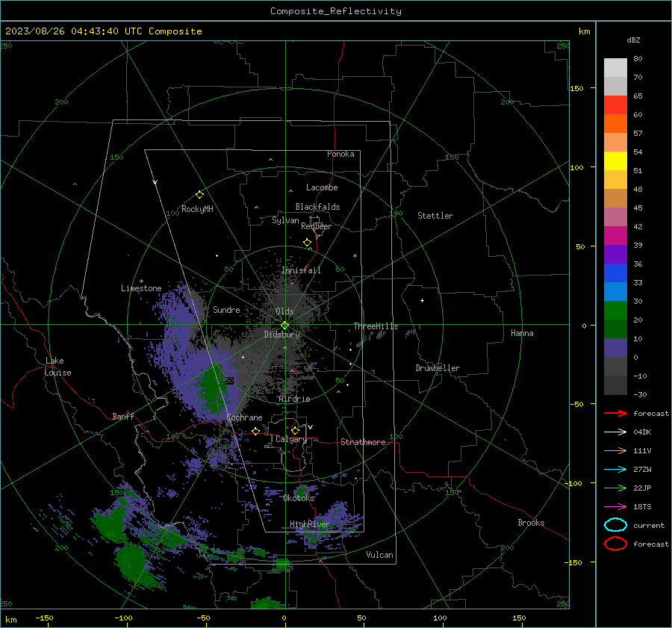Click the -150 tick on bottom axis

tap(44, 618)
